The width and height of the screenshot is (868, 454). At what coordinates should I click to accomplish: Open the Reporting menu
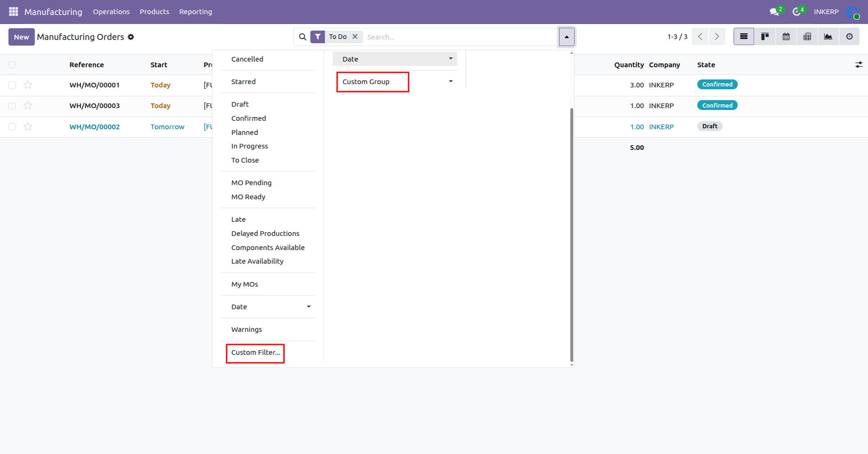(196, 12)
